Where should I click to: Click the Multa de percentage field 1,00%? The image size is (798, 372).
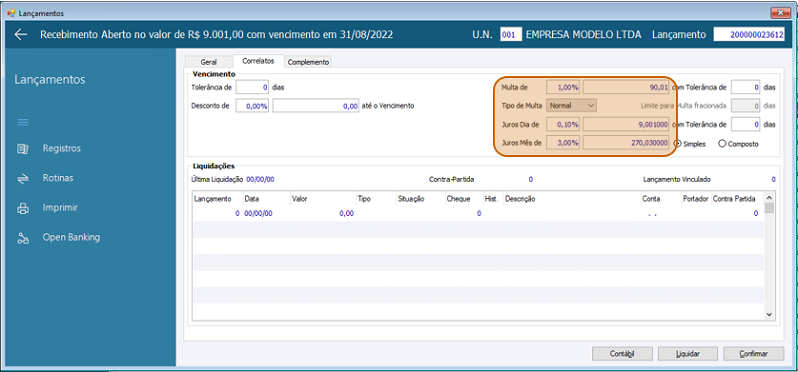[563, 87]
